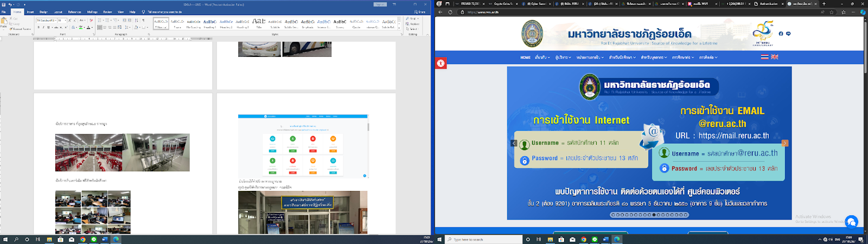Click the Align Left paragraph icon
The height and width of the screenshot is (244, 868).
pos(99,27)
